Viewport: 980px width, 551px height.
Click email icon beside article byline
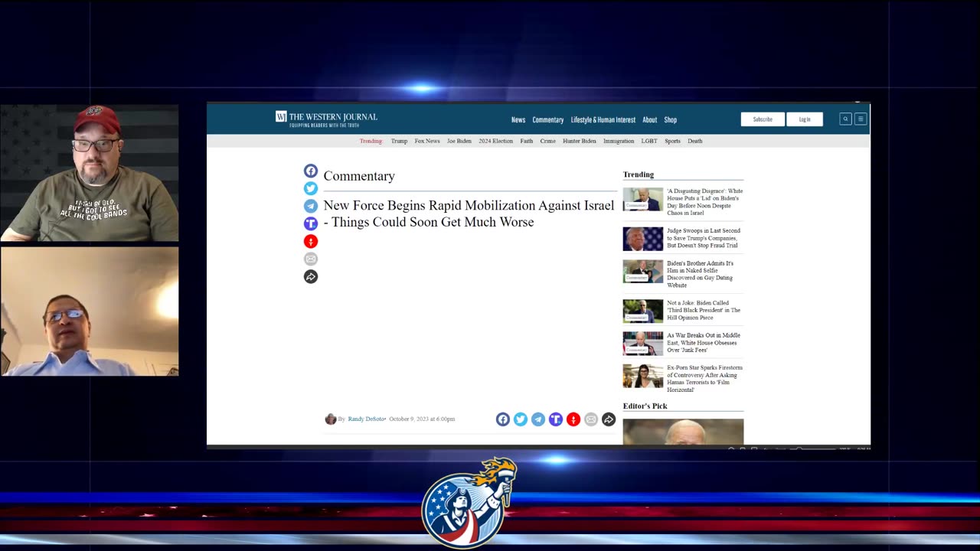pyautogui.click(x=590, y=419)
